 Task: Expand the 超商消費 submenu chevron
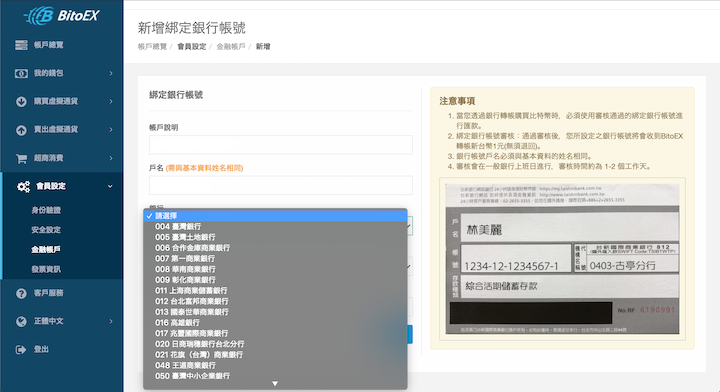[111, 158]
